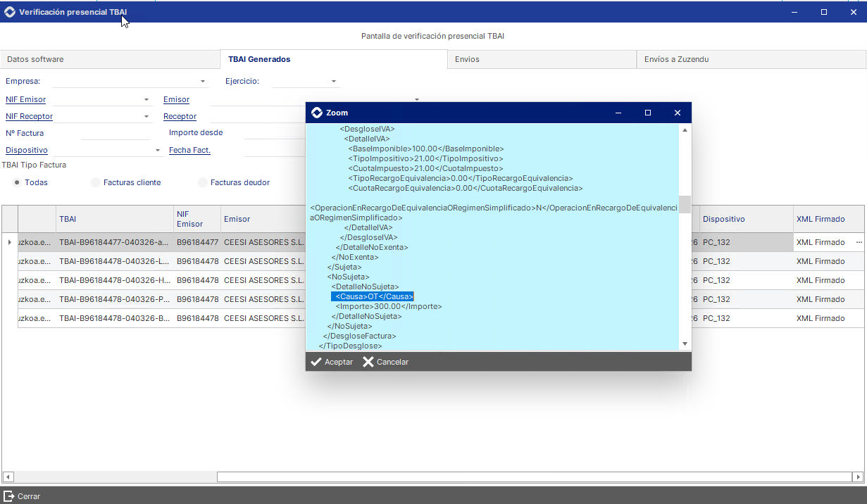Sort by the XML Firmado column header
Screen dimensions: 867x504
[x=830, y=219]
